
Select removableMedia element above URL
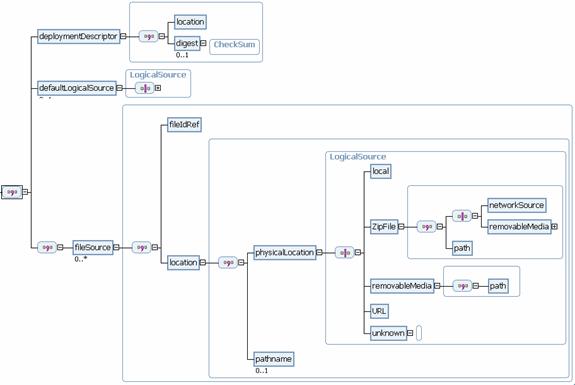402,286
